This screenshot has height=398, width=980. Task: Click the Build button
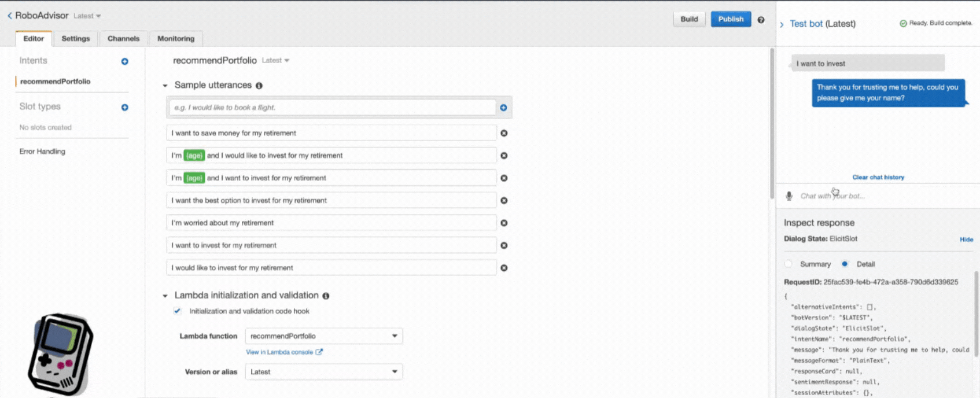click(x=689, y=19)
